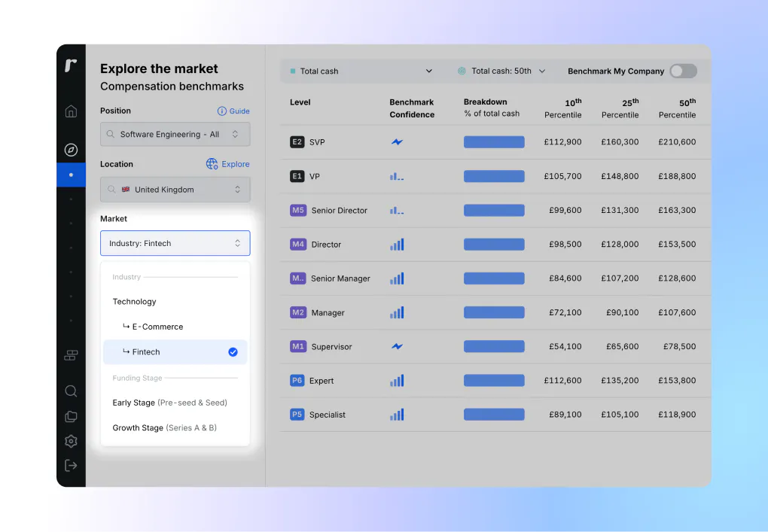Toggle Benchmark My Company switch
Viewport: 768px width, 532px height.
(x=683, y=71)
